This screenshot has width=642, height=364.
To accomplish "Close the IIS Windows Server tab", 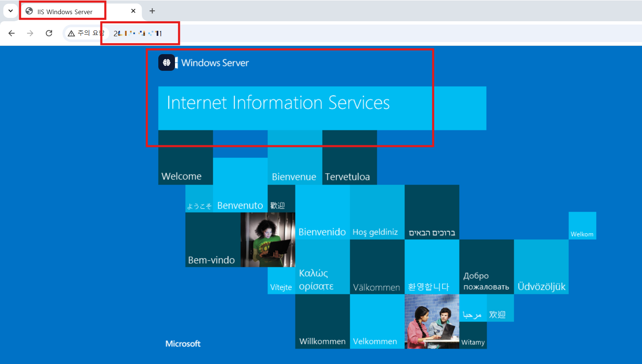I will point(133,11).
